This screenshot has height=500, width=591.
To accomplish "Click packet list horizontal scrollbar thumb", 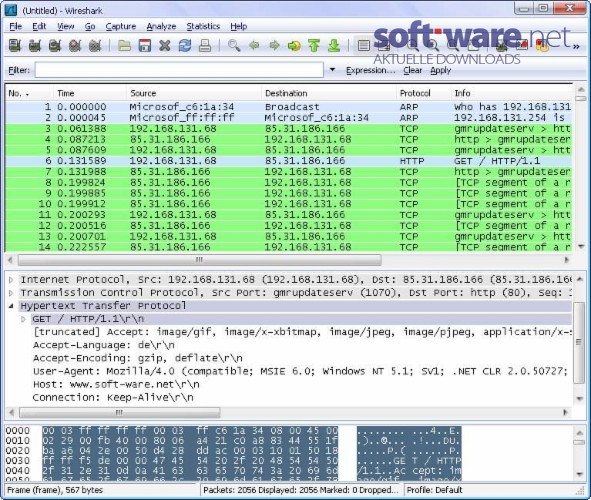I will click(199, 260).
